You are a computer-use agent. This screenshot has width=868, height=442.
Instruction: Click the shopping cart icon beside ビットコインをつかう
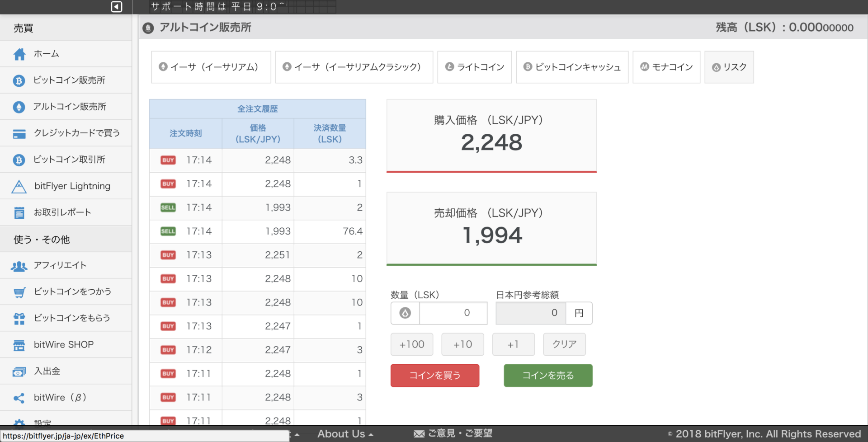click(19, 292)
